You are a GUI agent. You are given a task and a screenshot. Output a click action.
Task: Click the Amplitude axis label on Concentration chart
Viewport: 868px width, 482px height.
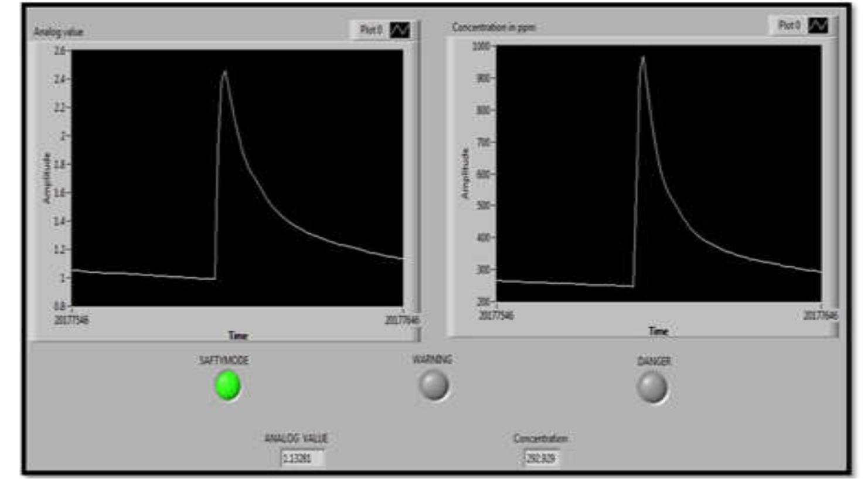465,174
